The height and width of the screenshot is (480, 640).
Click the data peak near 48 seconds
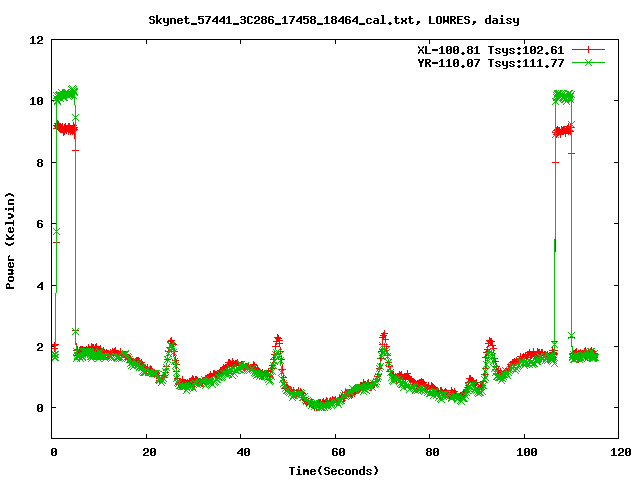click(278, 340)
